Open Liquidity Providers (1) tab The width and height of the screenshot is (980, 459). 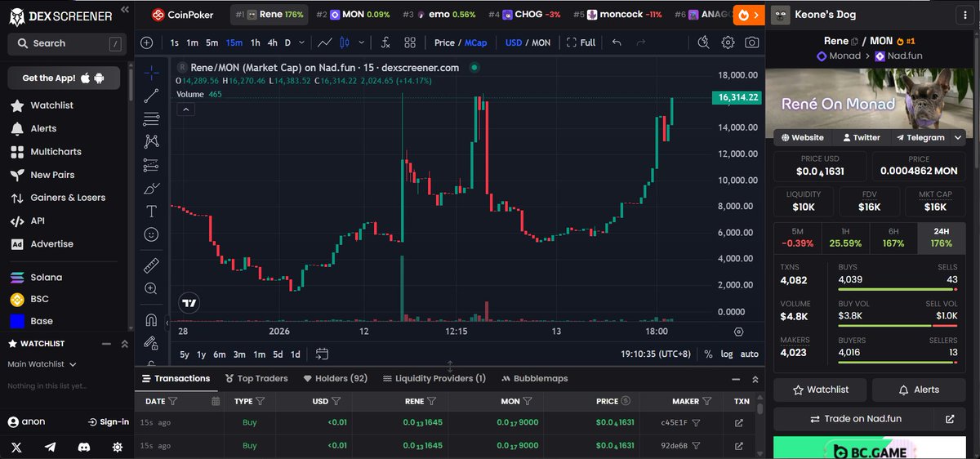tap(434, 378)
